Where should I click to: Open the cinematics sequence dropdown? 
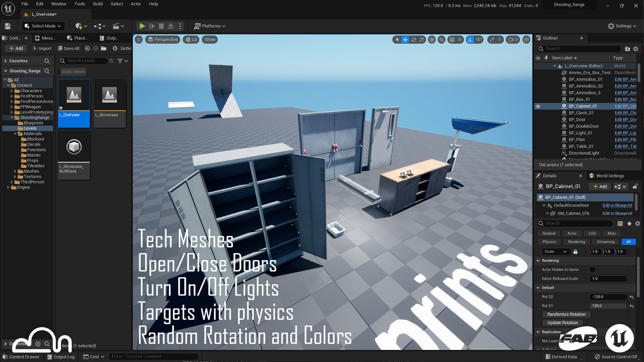tap(118, 26)
